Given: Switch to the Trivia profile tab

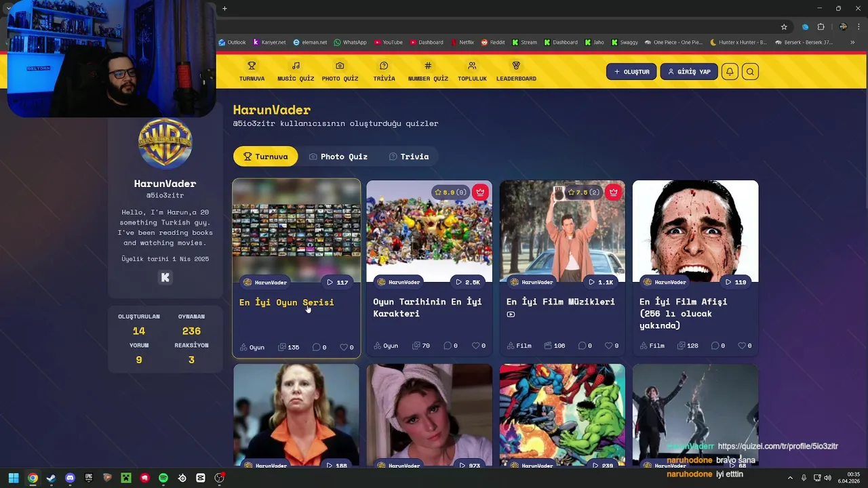Looking at the screenshot, I should (x=409, y=157).
